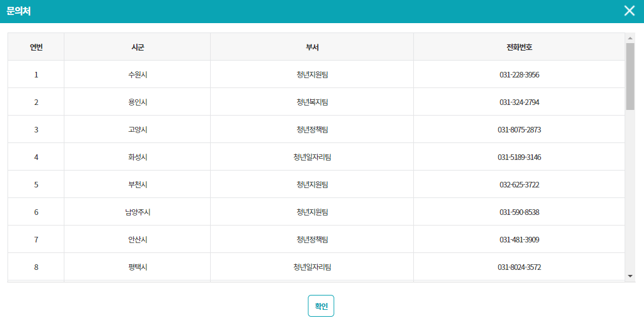Click the 문의처 dialog title
Screen dimensions: 644x323
coord(19,11)
